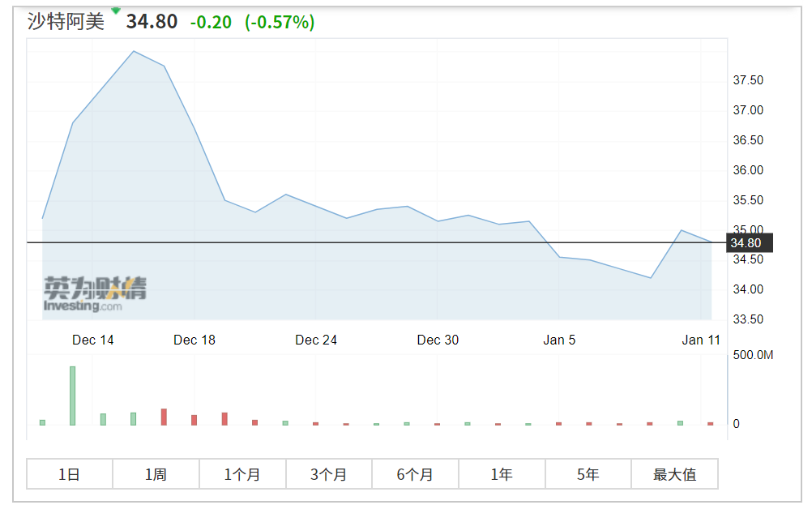
Task: Show the 最大值 full history range
Action: click(674, 474)
